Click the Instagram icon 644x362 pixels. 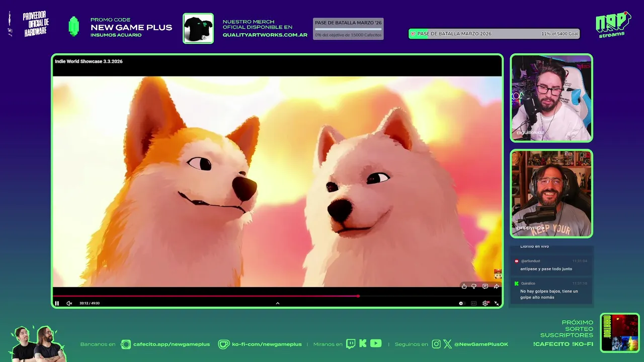click(x=436, y=344)
